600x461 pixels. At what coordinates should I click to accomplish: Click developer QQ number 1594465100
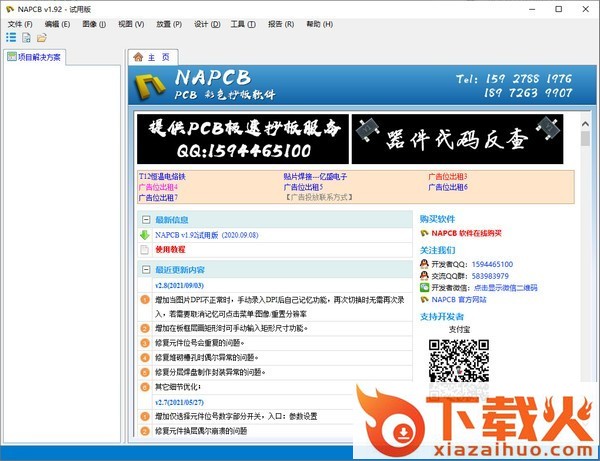[492, 264]
